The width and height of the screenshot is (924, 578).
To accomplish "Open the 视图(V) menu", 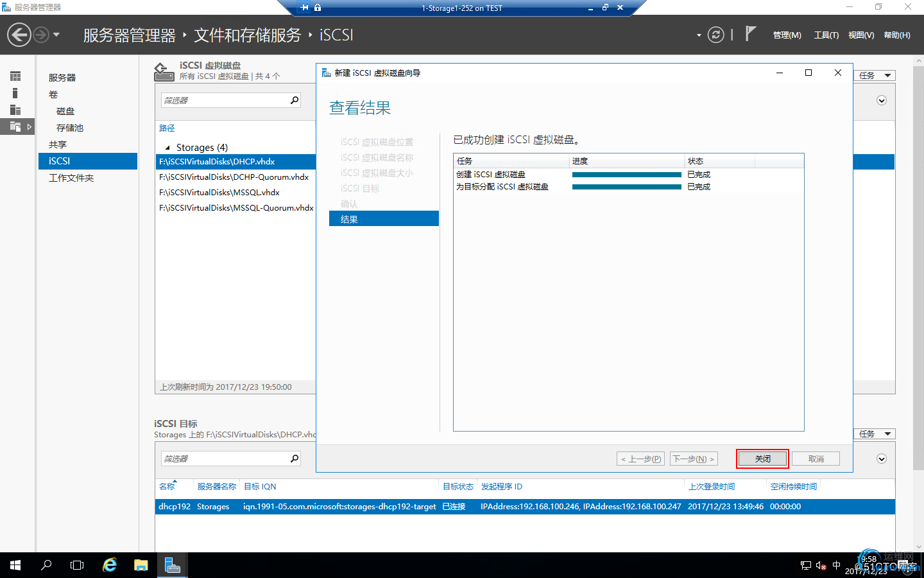I will click(x=861, y=35).
